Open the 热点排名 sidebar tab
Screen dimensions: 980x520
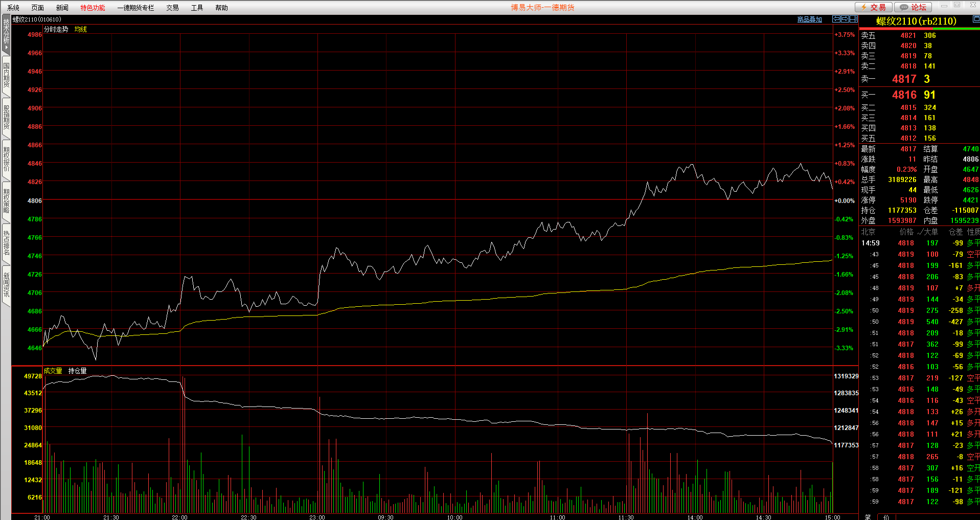click(6, 243)
